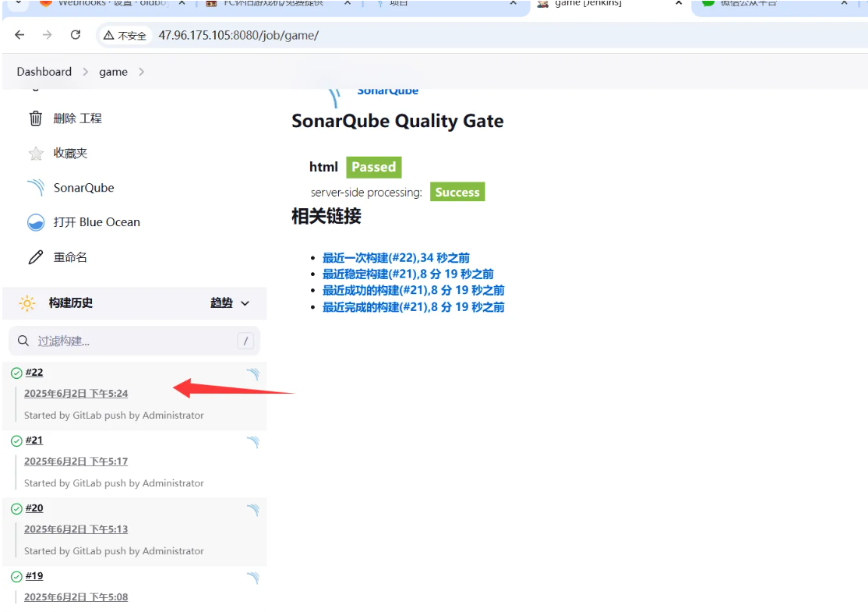Open timestamp 2025年6月2日 下午5:24

click(x=76, y=393)
